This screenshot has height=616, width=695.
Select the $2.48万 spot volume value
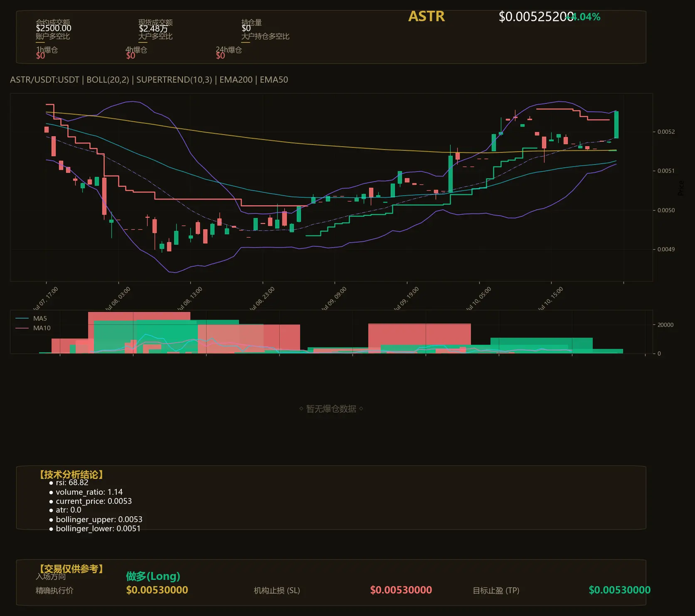(153, 28)
